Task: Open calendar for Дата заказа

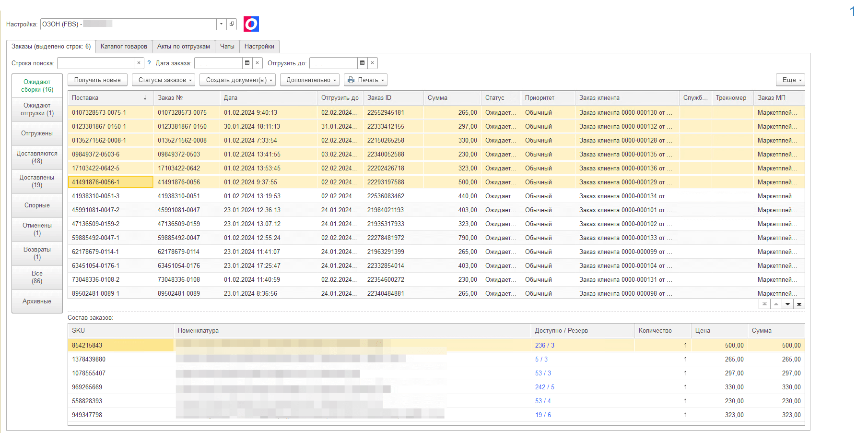Action: click(x=247, y=63)
